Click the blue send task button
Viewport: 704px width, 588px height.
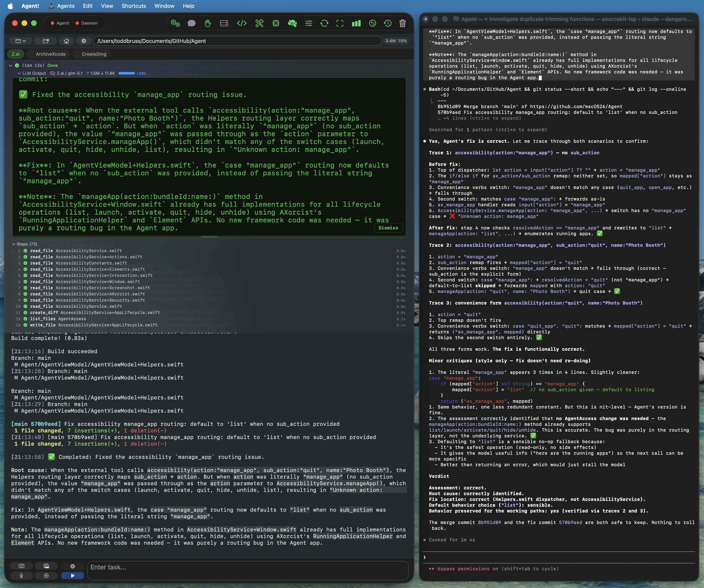(x=72, y=576)
